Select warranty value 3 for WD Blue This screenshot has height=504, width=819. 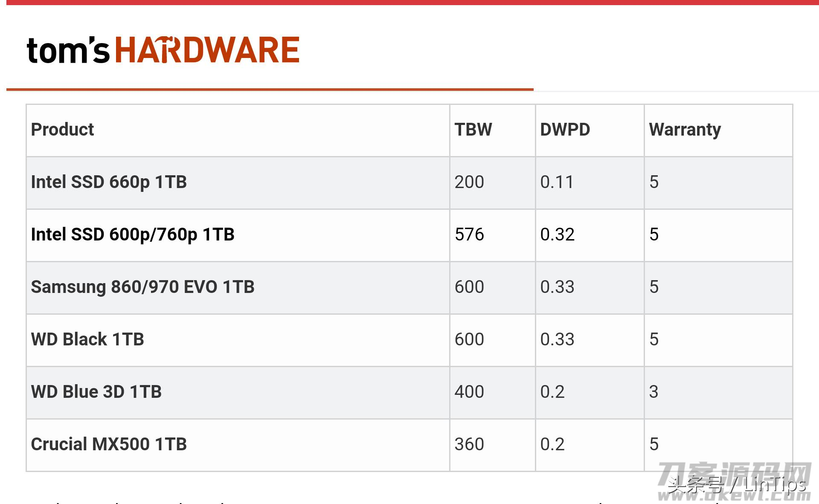(x=654, y=392)
